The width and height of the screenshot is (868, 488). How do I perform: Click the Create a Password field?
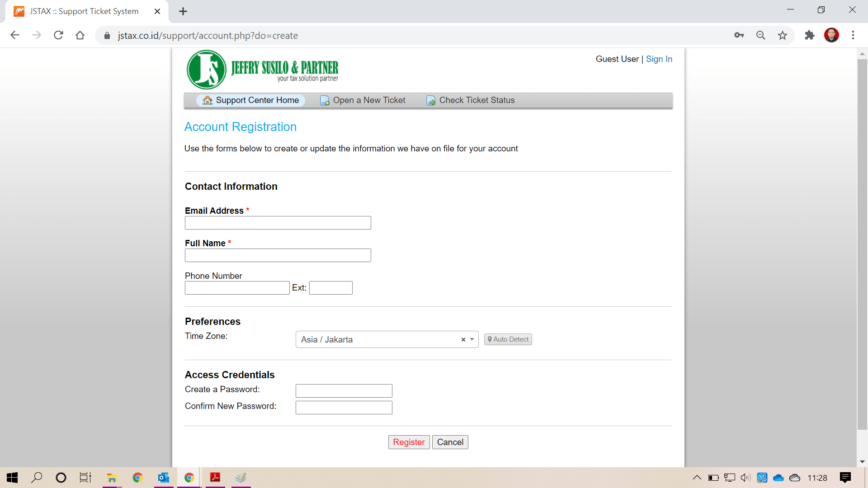(x=344, y=390)
